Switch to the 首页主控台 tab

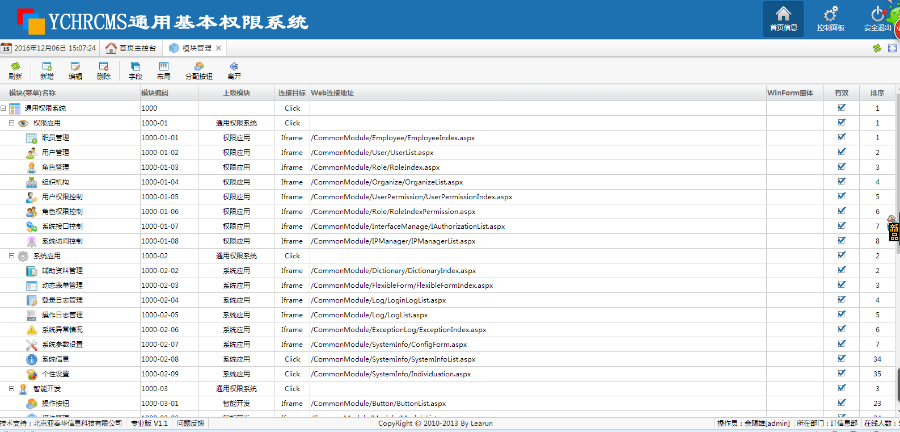[x=133, y=47]
